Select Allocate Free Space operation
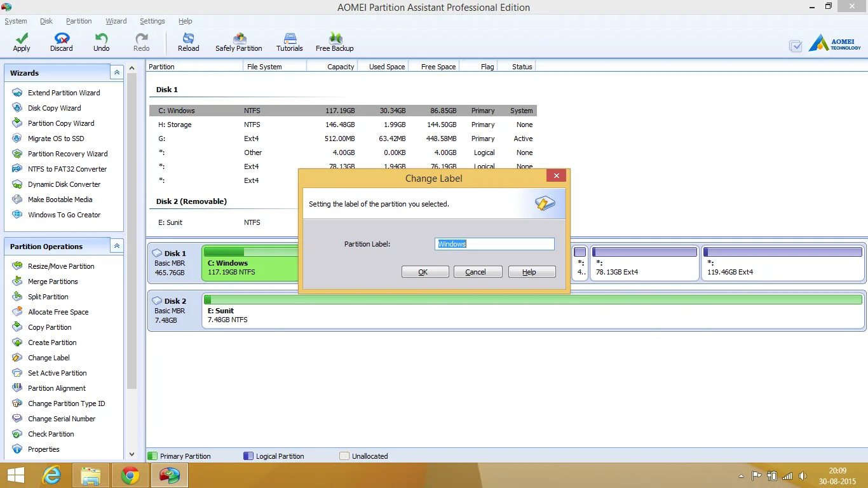Image resolution: width=868 pixels, height=488 pixels. pos(58,312)
